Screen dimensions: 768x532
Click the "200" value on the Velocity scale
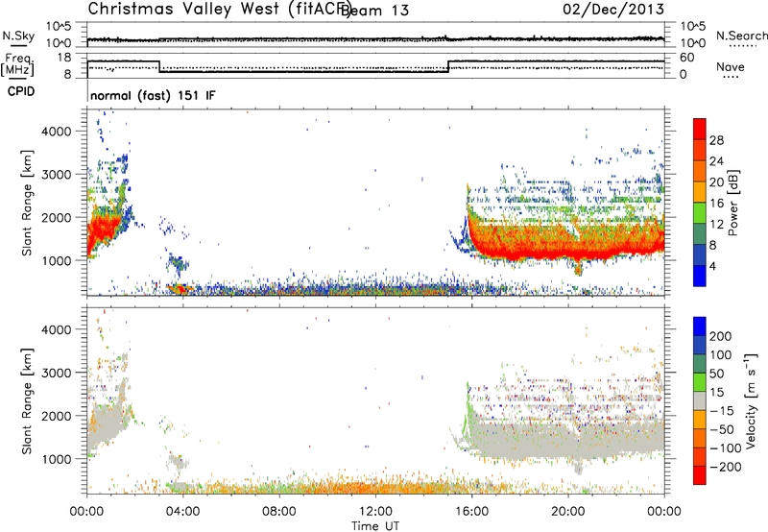point(721,336)
